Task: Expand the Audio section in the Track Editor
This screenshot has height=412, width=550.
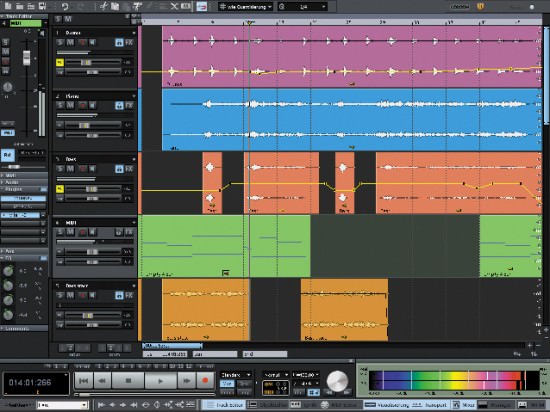Action: [24, 182]
